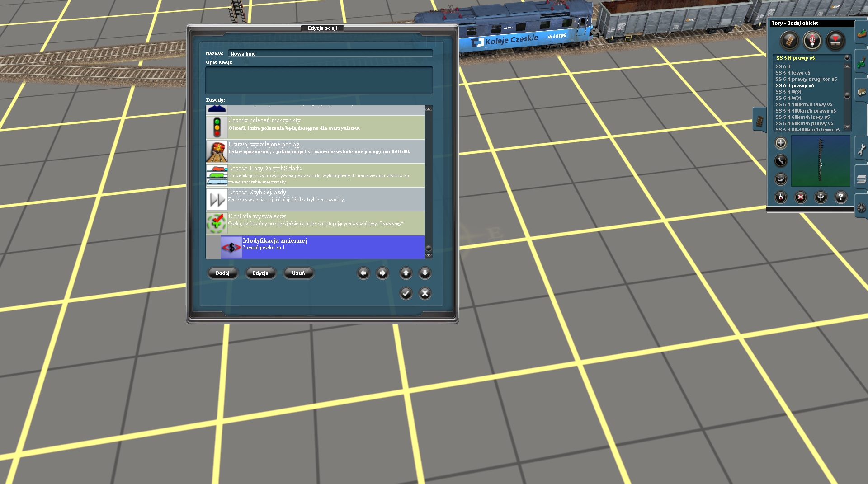Select the track laying mode icon
The image size is (868, 484).
pyautogui.click(x=789, y=41)
